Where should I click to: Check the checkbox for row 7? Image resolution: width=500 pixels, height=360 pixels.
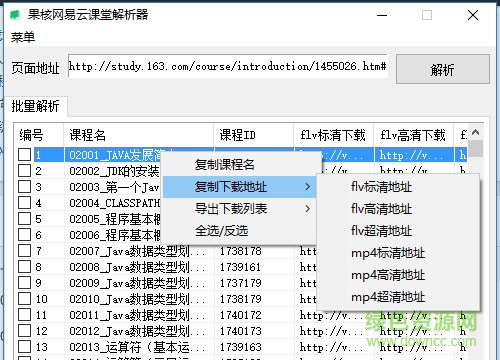pos(24,251)
